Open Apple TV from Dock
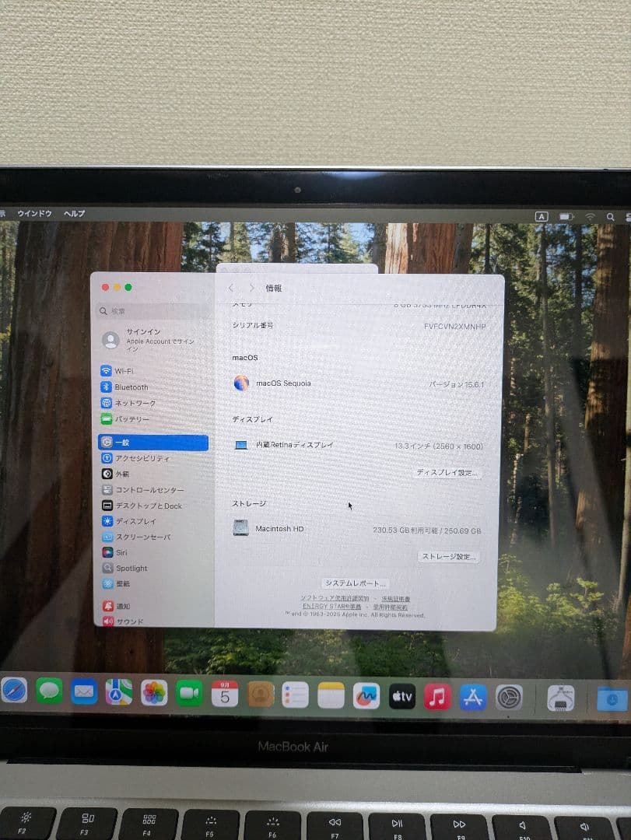 401,696
